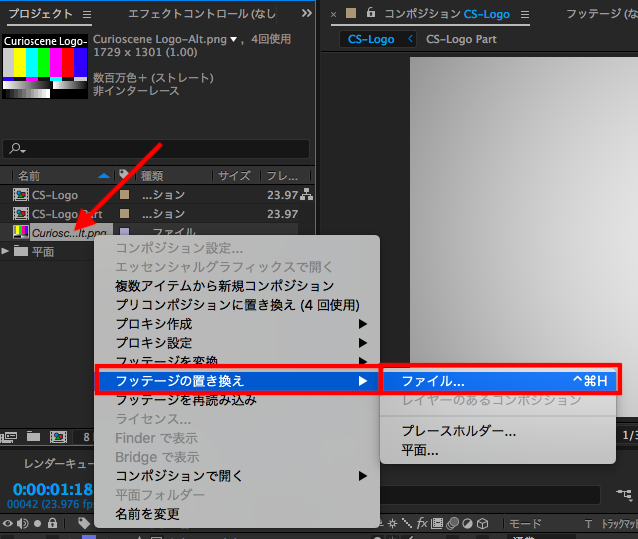Toggle the motion blur column switch

[x=452, y=524]
